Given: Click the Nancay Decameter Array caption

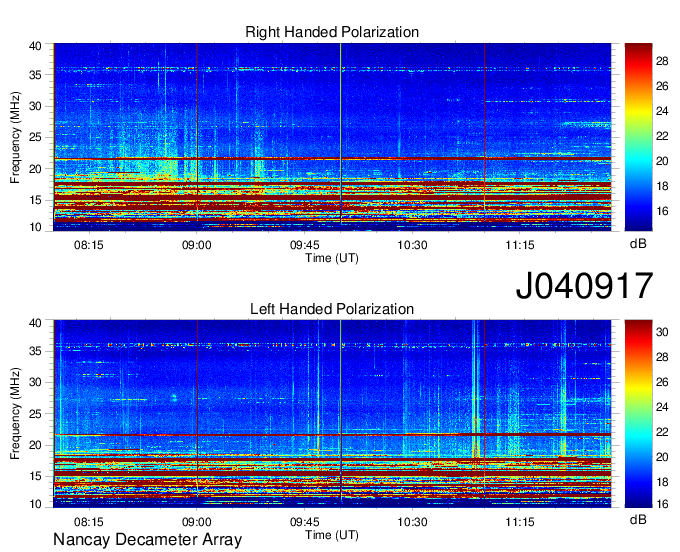Looking at the screenshot, I should click(x=147, y=540).
